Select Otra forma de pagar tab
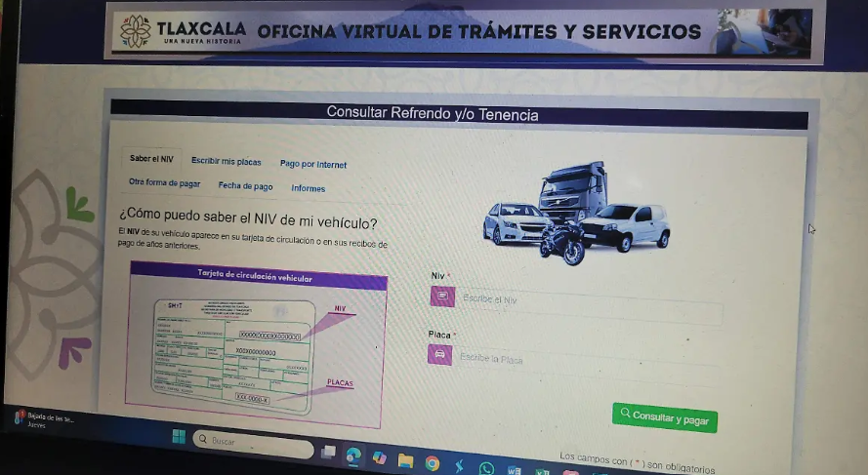The height and width of the screenshot is (475, 868). click(164, 183)
